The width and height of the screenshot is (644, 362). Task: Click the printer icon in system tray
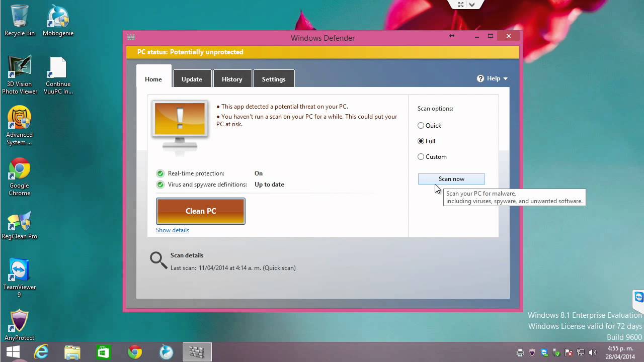[x=520, y=353]
